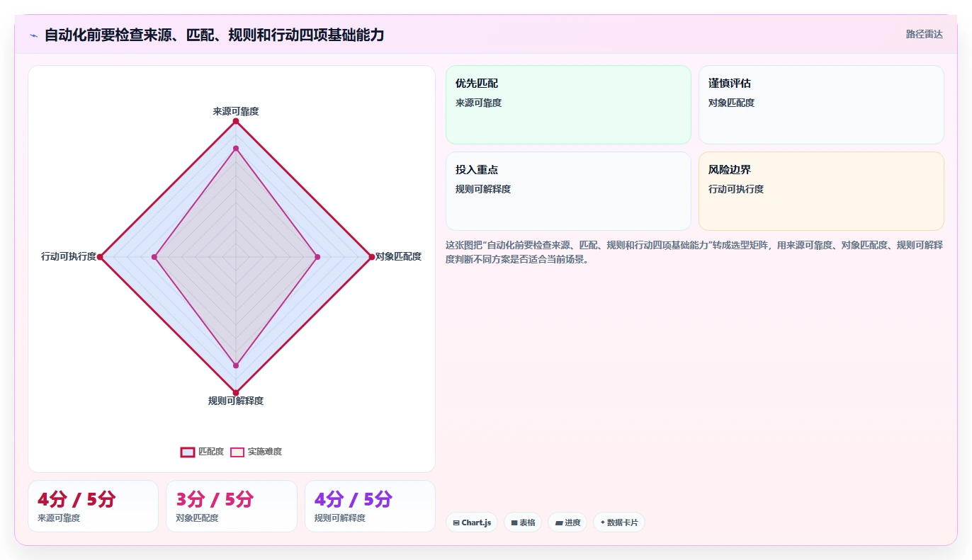Image resolution: width=972 pixels, height=560 pixels.
Task: Click the 规则可解释度 axis label on radar
Action: point(236,401)
